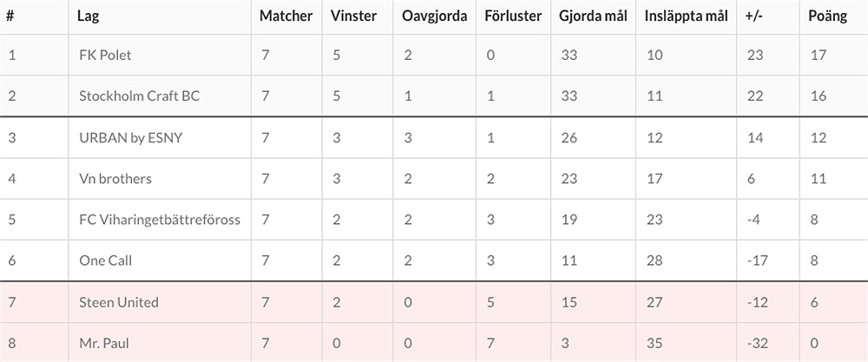The width and height of the screenshot is (868, 362).
Task: Sort standings by the Poäng header
Action: click(x=827, y=16)
